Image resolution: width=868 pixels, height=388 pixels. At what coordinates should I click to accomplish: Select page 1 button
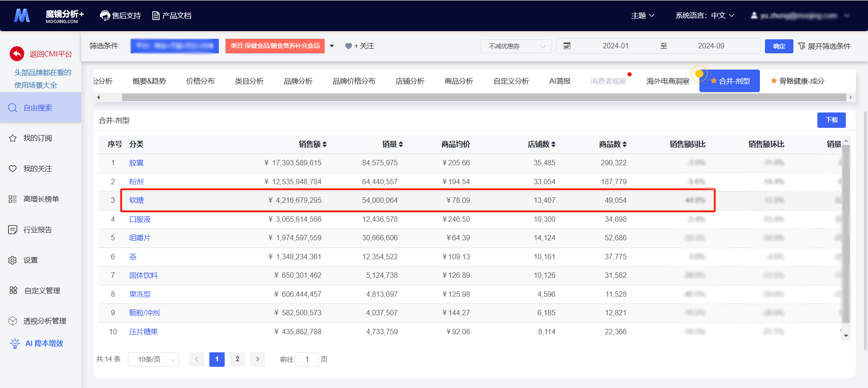pyautogui.click(x=217, y=359)
